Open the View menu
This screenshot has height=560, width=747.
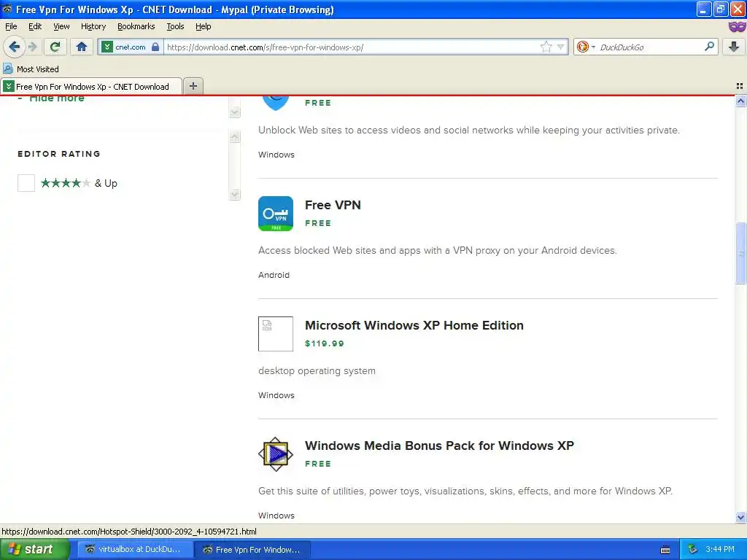pyautogui.click(x=61, y=27)
